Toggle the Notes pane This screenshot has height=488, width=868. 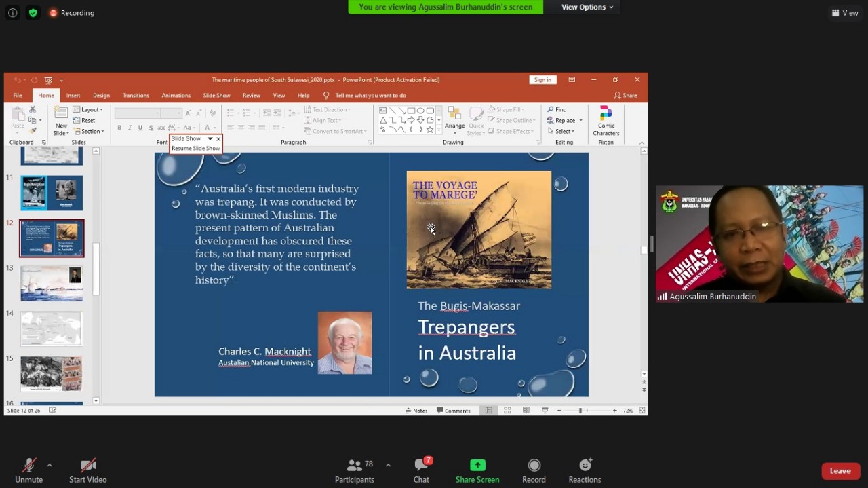(416, 411)
